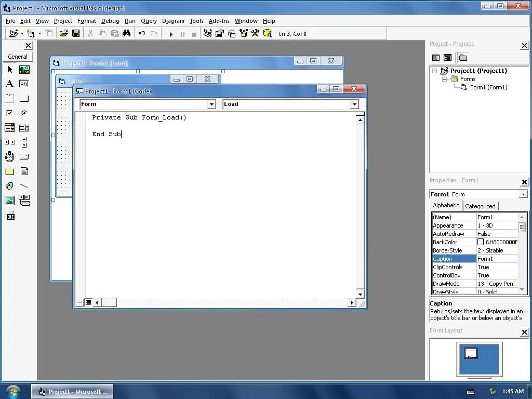Switch to Procedure View in code window
Image resolution: width=532 pixels, height=399 pixels.
pos(79,302)
